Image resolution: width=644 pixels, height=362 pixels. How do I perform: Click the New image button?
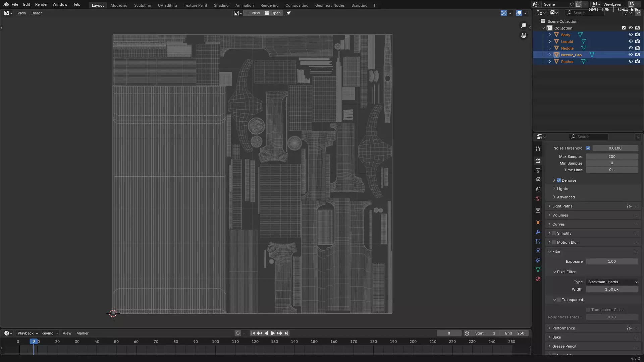pos(253,13)
